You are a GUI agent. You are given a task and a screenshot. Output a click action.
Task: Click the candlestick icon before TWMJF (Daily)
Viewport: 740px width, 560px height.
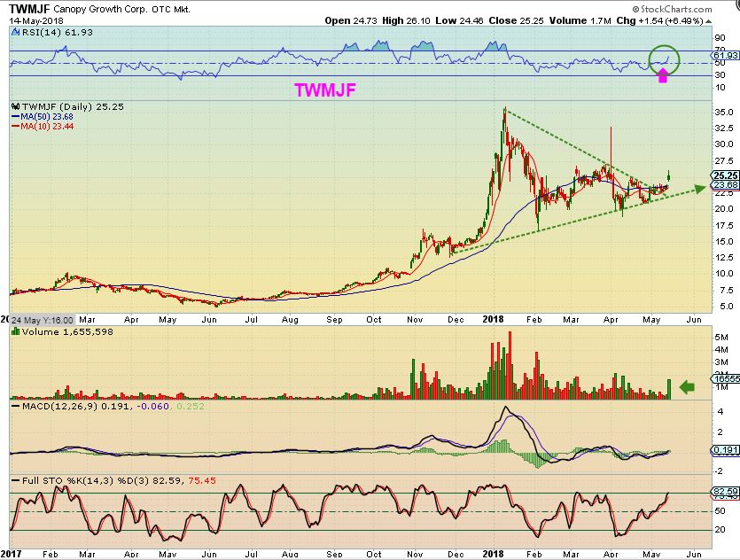pos(16,106)
